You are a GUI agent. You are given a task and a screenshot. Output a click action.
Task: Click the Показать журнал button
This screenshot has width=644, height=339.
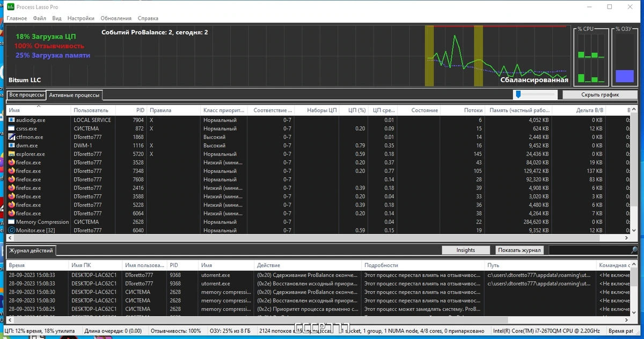[x=520, y=250]
